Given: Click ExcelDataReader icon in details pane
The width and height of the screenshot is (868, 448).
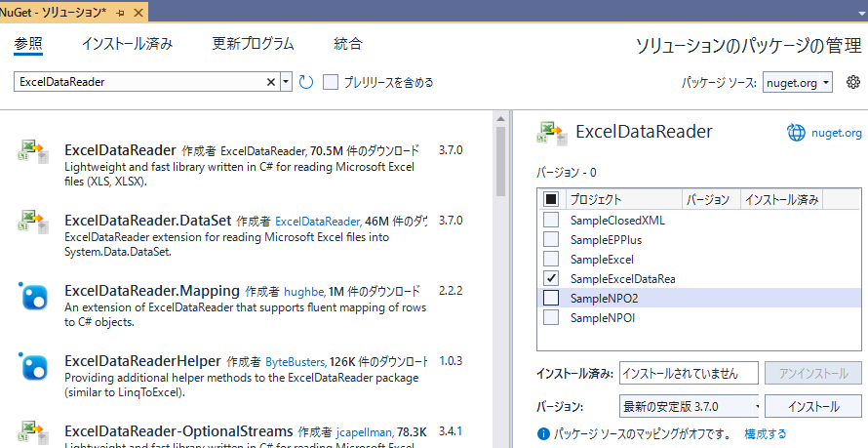Looking at the screenshot, I should coord(552,134).
